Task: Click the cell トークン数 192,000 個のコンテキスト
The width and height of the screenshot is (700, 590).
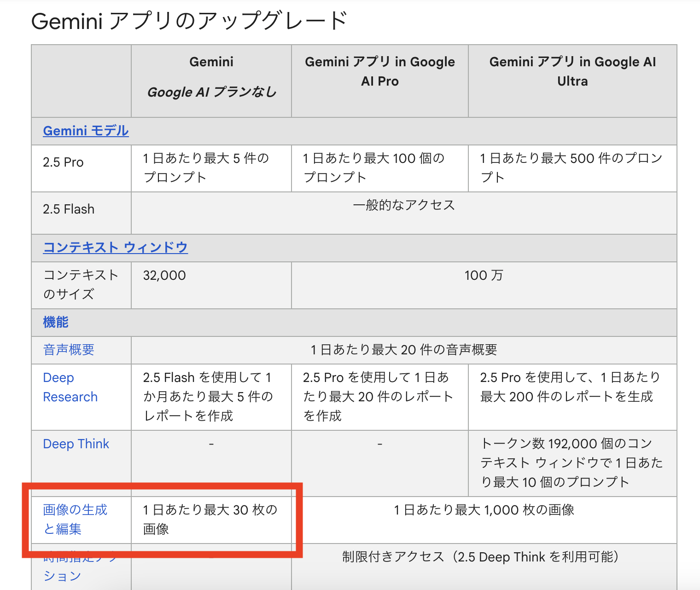Action: coord(572,463)
